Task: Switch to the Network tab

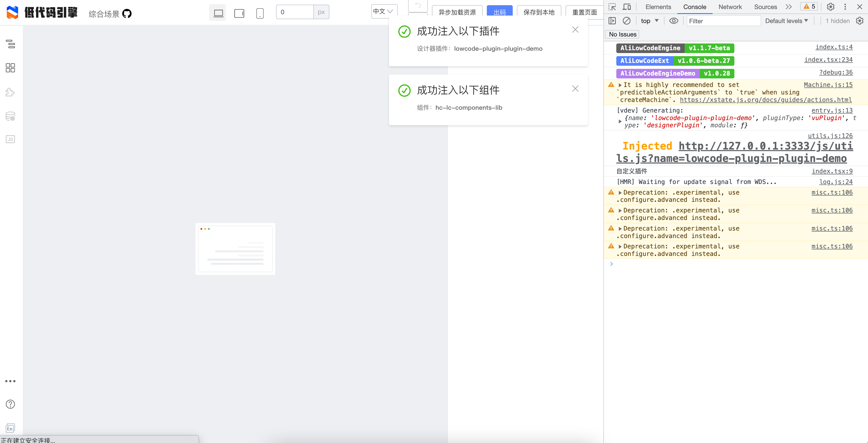Action: [x=730, y=7]
